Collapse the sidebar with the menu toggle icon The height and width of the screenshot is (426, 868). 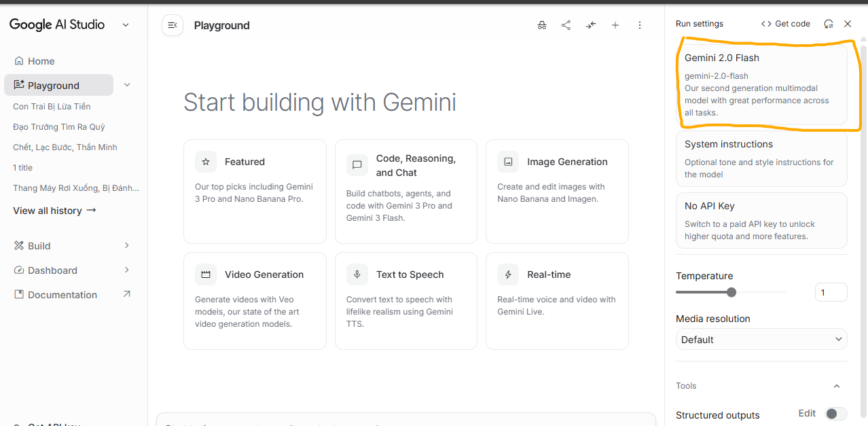click(173, 25)
